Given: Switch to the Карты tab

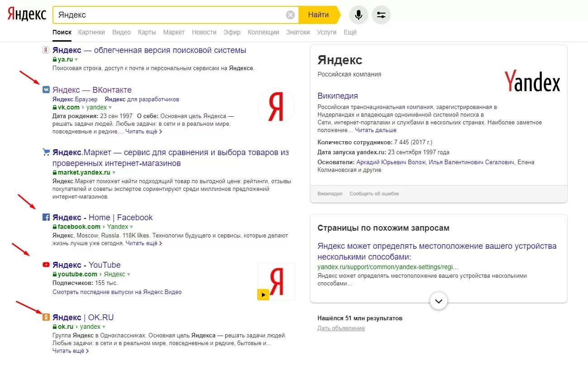Looking at the screenshot, I should [147, 32].
